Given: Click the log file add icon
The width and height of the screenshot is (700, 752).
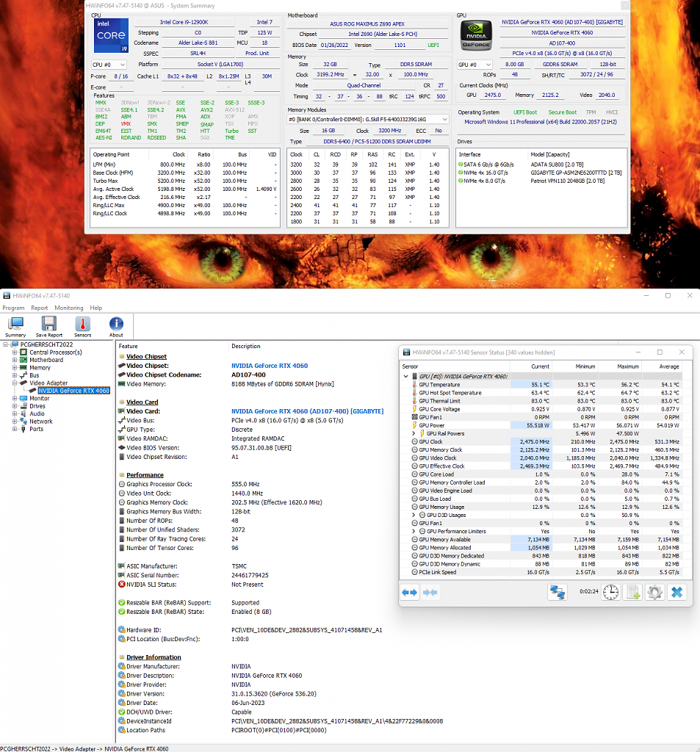Looking at the screenshot, I should [633, 593].
